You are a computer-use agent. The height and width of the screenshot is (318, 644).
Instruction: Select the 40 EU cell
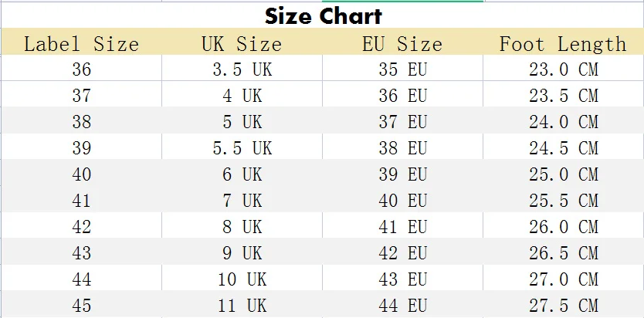[402, 199]
